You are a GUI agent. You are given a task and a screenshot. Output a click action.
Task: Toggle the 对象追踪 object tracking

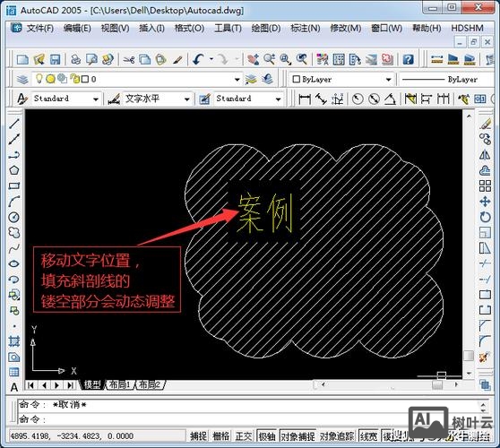click(337, 435)
